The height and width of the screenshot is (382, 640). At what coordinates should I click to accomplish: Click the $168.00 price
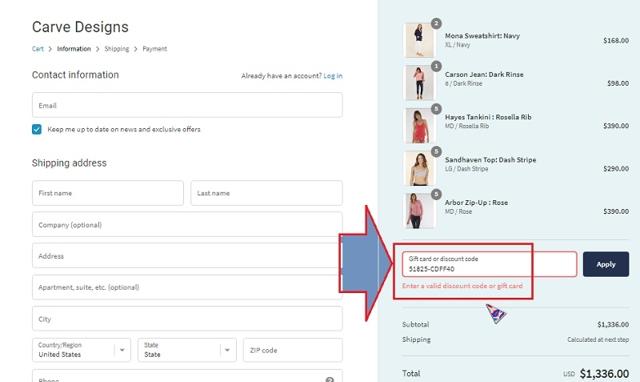pos(616,40)
